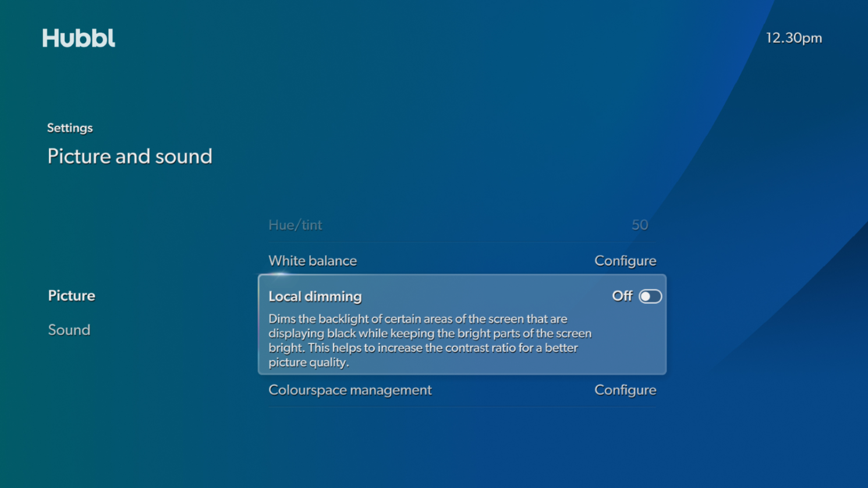The height and width of the screenshot is (488, 868).
Task: Toggle the Local dimming switch
Action: point(650,296)
